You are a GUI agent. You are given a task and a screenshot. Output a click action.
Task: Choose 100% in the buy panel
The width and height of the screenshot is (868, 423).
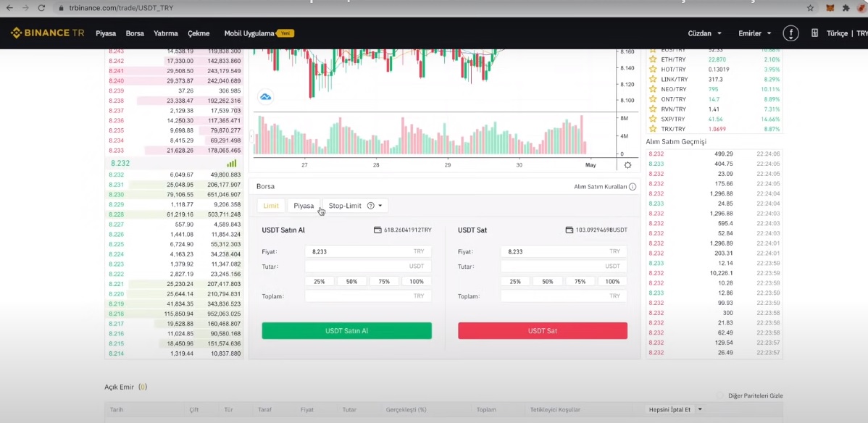pyautogui.click(x=417, y=281)
